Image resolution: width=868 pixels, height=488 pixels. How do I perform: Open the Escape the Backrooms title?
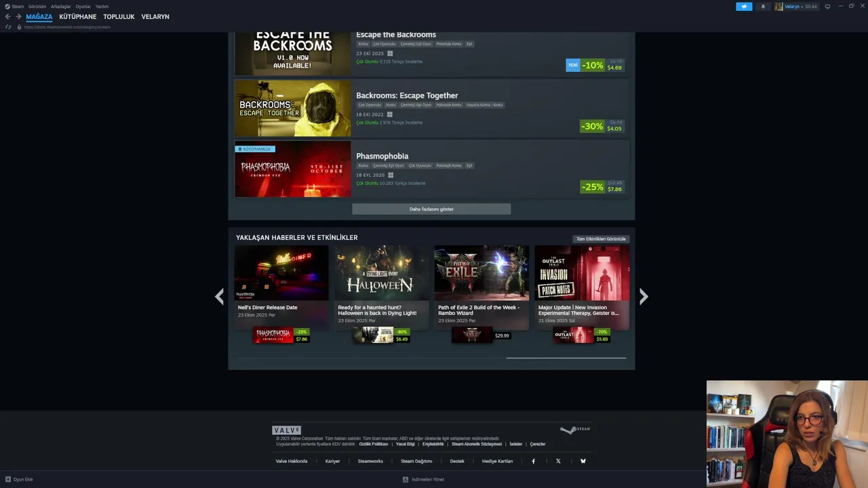pyautogui.click(x=396, y=35)
